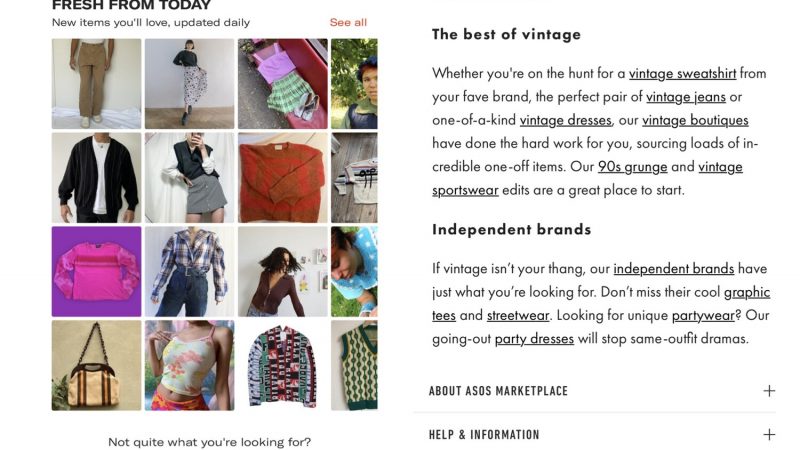
Task: Open the party dresses link
Action: pyautogui.click(x=534, y=339)
